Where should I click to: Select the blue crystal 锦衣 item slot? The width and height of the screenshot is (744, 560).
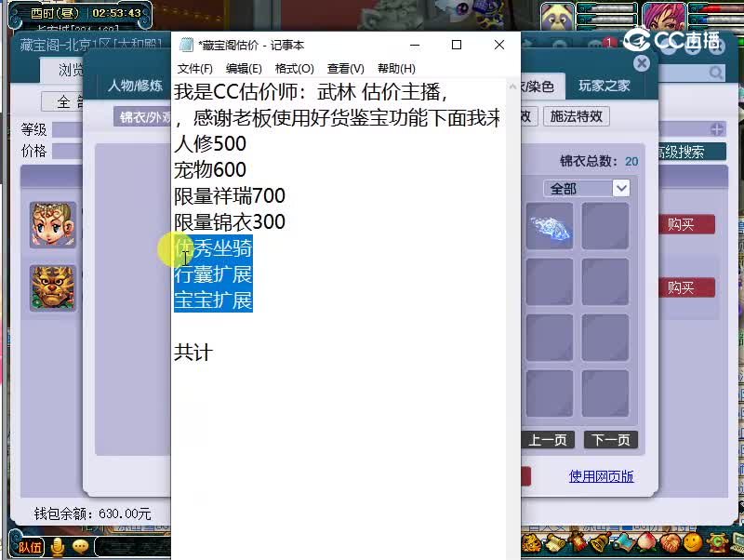pos(550,226)
